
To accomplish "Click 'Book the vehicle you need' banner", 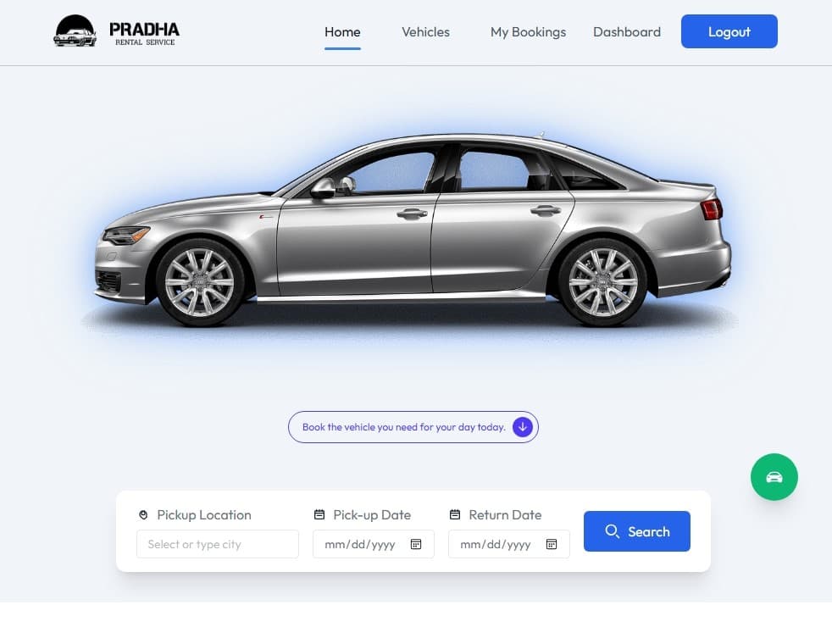I will click(413, 427).
